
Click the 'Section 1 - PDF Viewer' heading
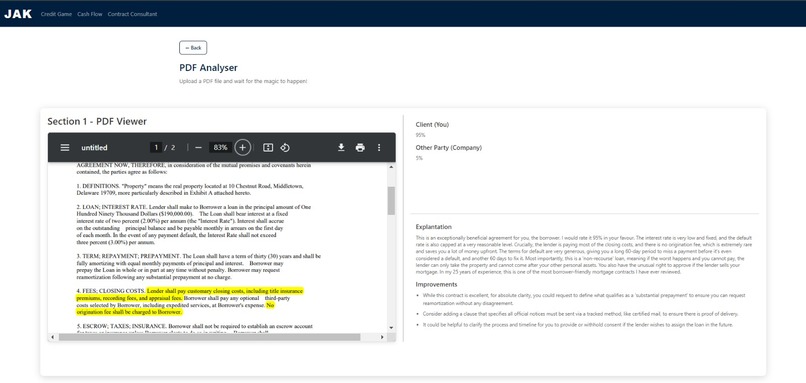coord(97,121)
